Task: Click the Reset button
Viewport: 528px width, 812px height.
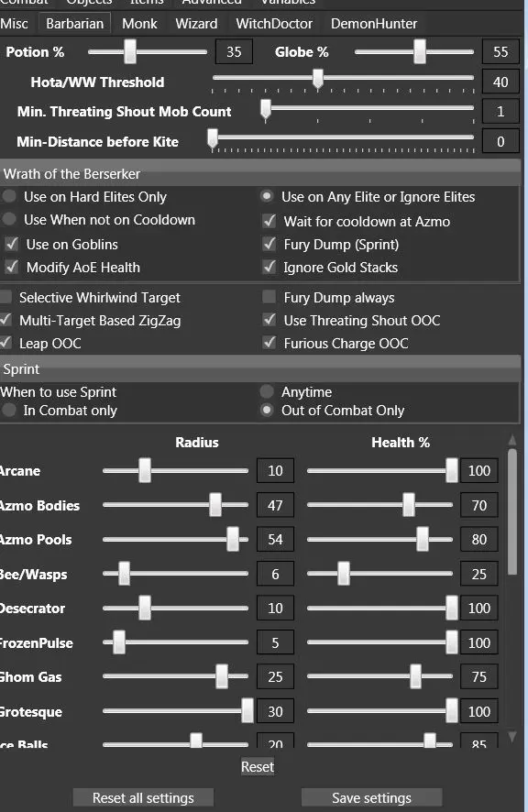Action: tap(258, 766)
